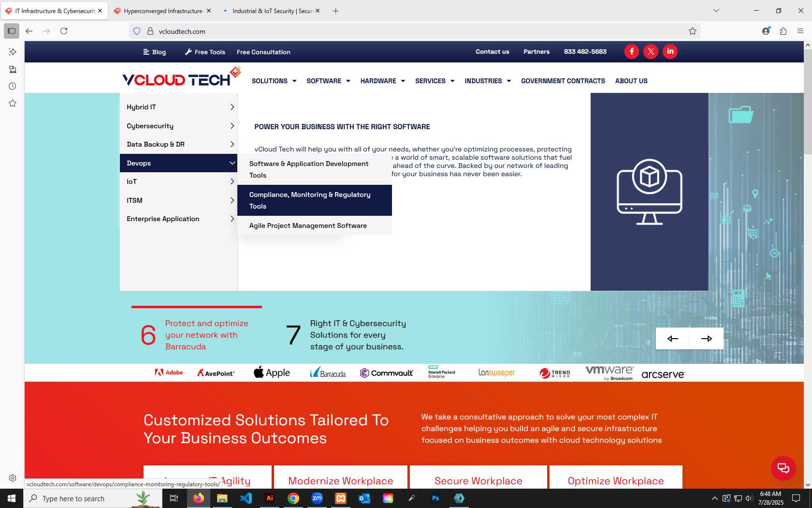Open Visual Studio Code from taskbar
Image resolution: width=812 pixels, height=508 pixels.
pos(246,498)
